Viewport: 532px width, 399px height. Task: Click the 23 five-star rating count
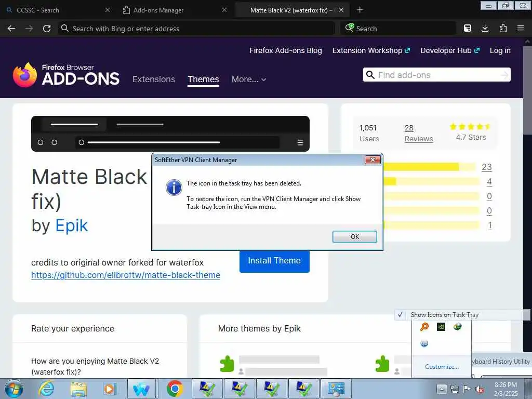486,167
